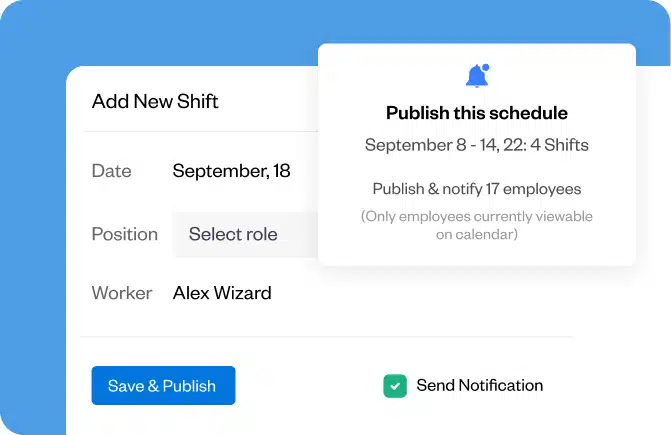This screenshot has width=671, height=435.
Task: Click the divider line under Add New Shift
Action: click(200, 131)
